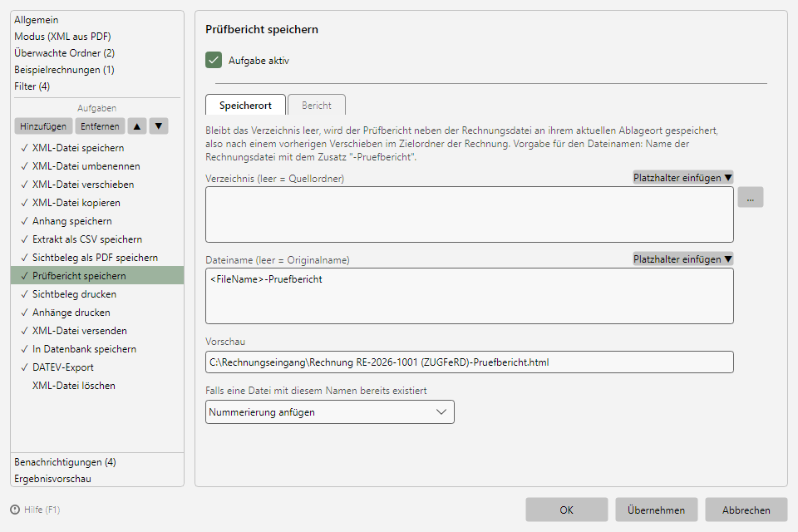Apply changes with Übernehmen button
This screenshot has height=532, width=798.
[x=656, y=510]
